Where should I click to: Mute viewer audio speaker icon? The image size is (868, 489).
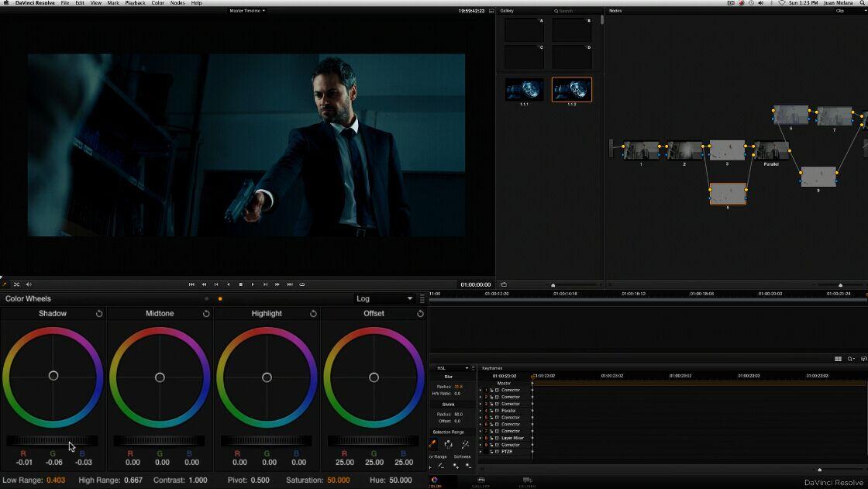click(x=29, y=284)
